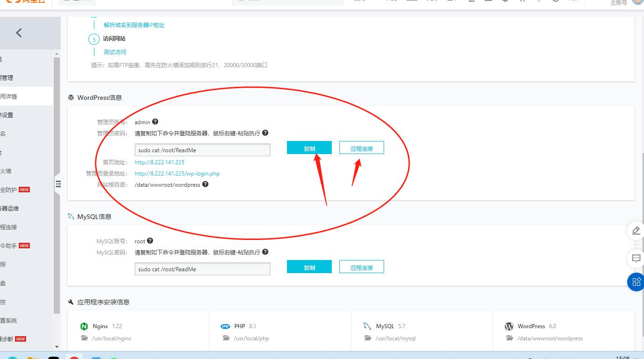The height and width of the screenshot is (359, 644).
Task: Open the homepage link http://8.222.141.225
Action: point(159,162)
